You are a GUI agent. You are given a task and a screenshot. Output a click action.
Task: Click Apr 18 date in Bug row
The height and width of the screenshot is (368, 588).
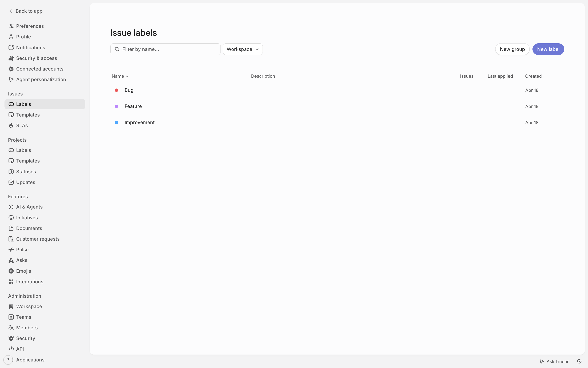pyautogui.click(x=532, y=90)
